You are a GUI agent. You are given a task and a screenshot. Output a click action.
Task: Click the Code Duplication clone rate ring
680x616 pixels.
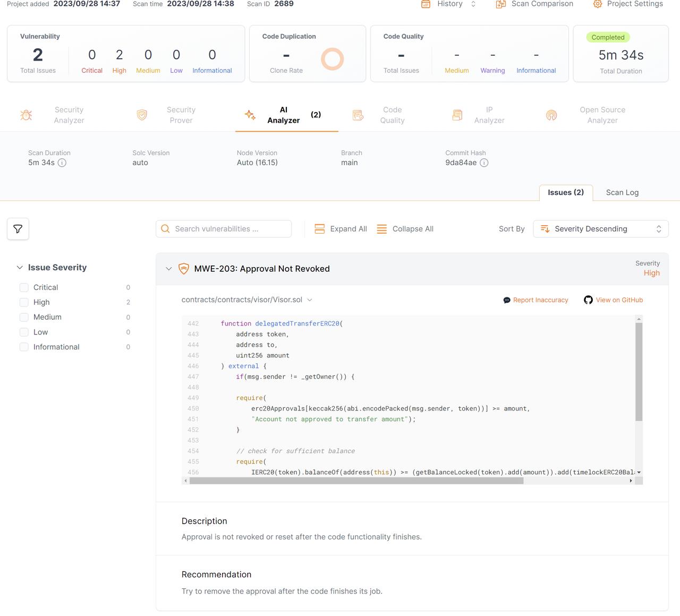click(333, 59)
